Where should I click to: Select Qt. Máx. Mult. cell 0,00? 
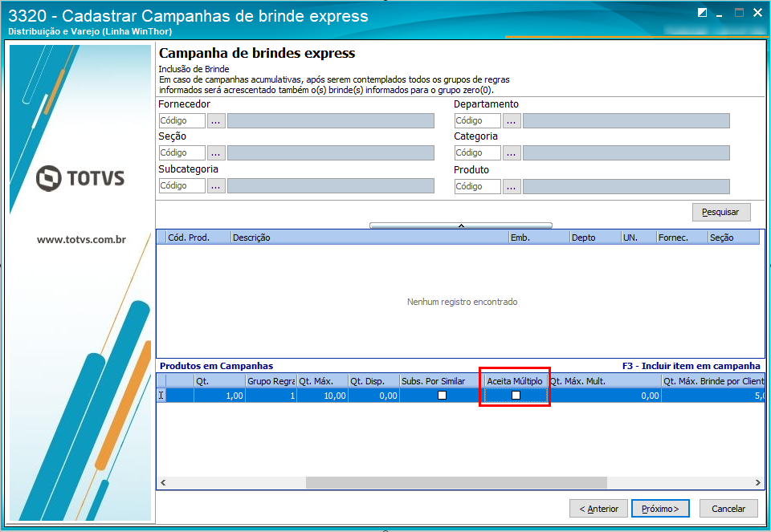point(604,396)
